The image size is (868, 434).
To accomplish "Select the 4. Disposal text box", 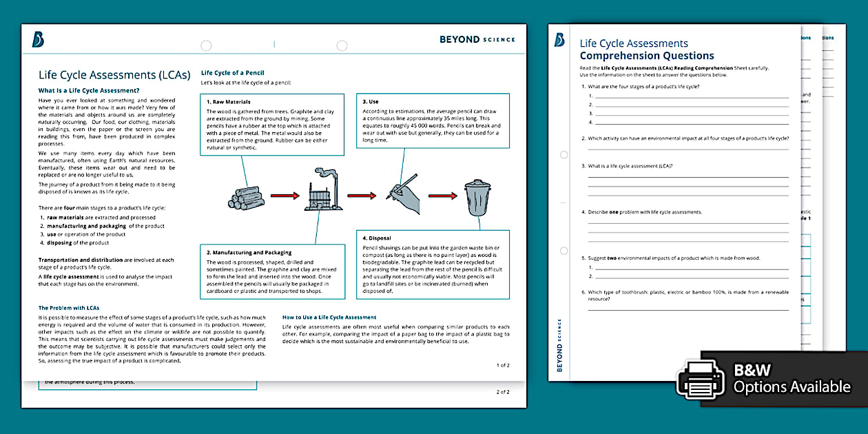I will click(433, 265).
